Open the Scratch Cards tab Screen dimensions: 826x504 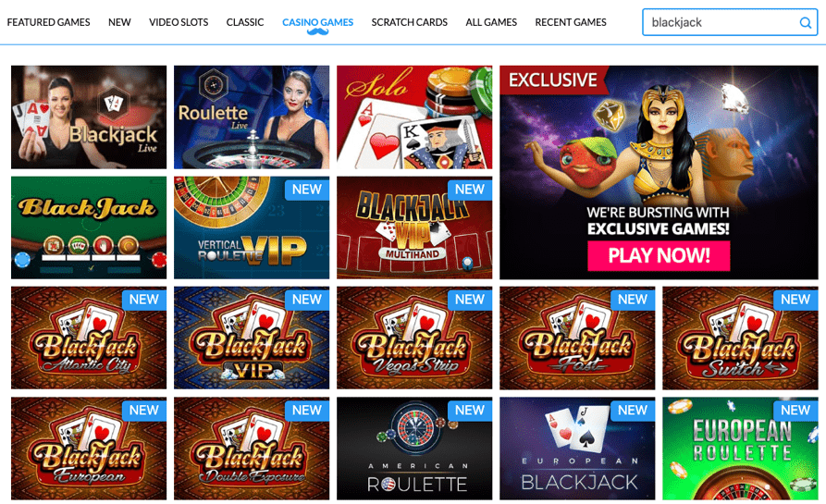(410, 22)
